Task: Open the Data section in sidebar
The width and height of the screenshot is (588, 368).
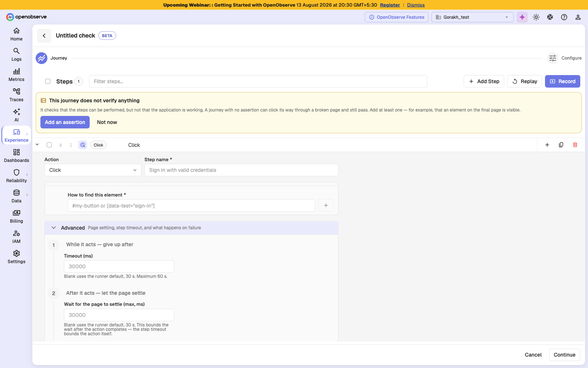Action: [x=16, y=196]
